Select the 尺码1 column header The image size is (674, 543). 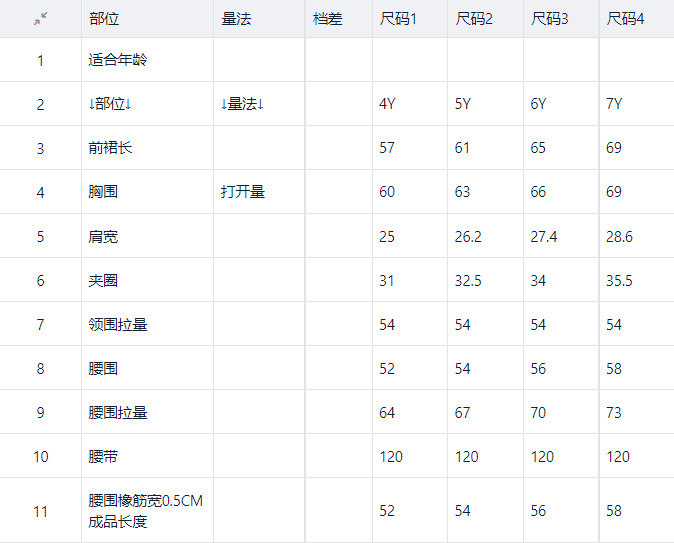[398, 19]
